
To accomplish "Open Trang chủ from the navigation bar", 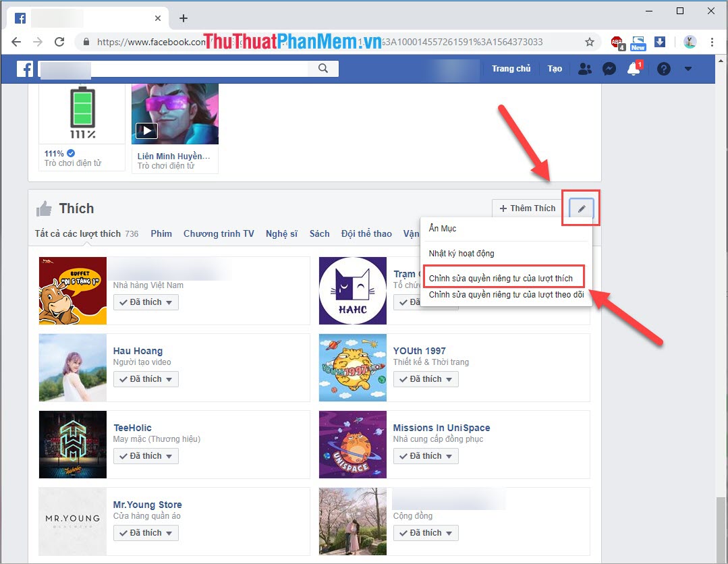I will pos(511,68).
